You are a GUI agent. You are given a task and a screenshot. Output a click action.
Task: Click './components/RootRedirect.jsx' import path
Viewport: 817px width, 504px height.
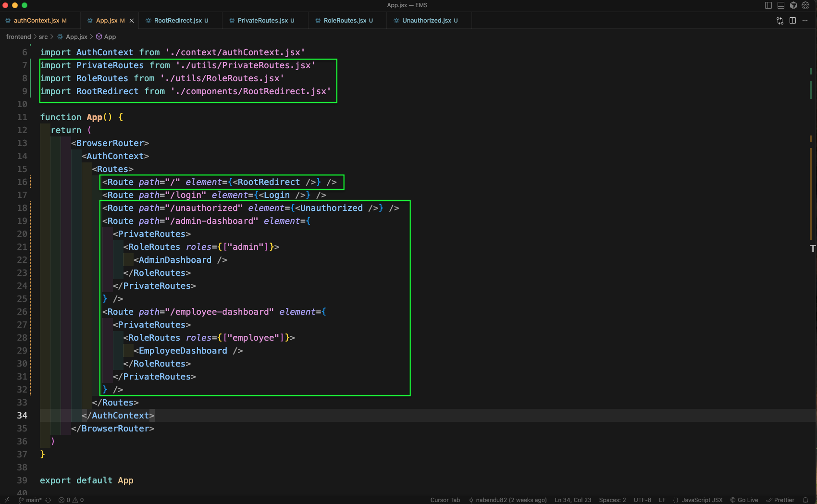pos(251,91)
